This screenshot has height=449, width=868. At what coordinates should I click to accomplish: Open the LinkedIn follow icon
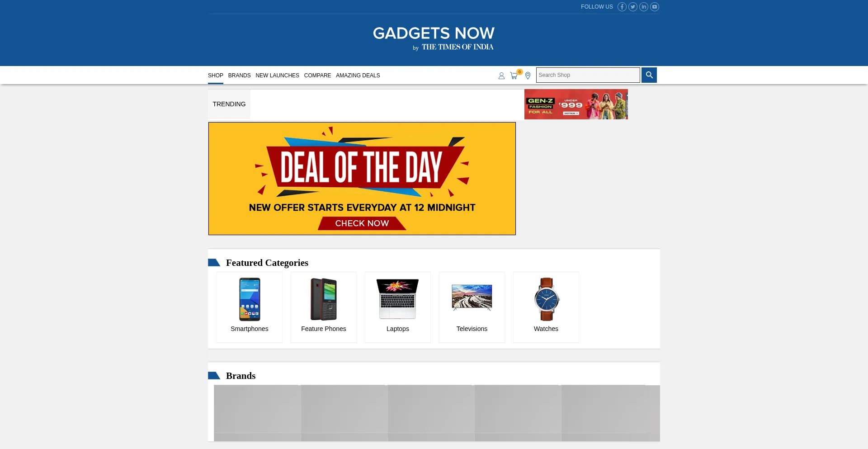pyautogui.click(x=644, y=7)
